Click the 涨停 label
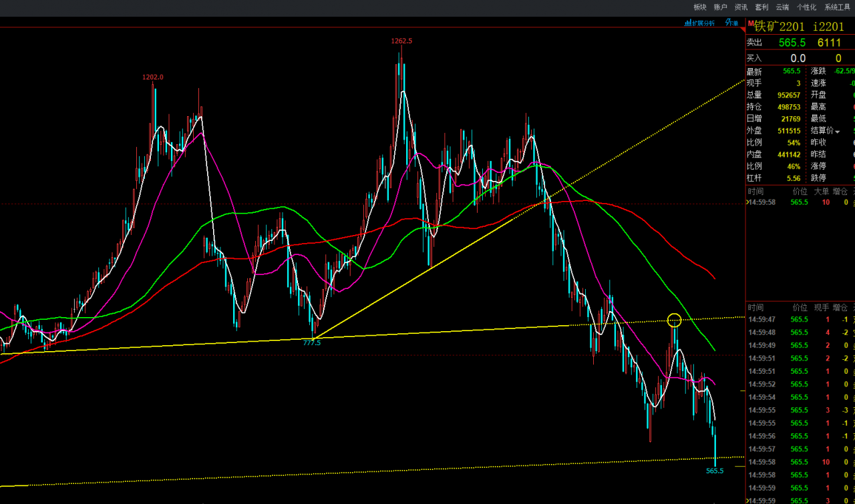Image resolution: width=855 pixels, height=504 pixels. [x=818, y=167]
